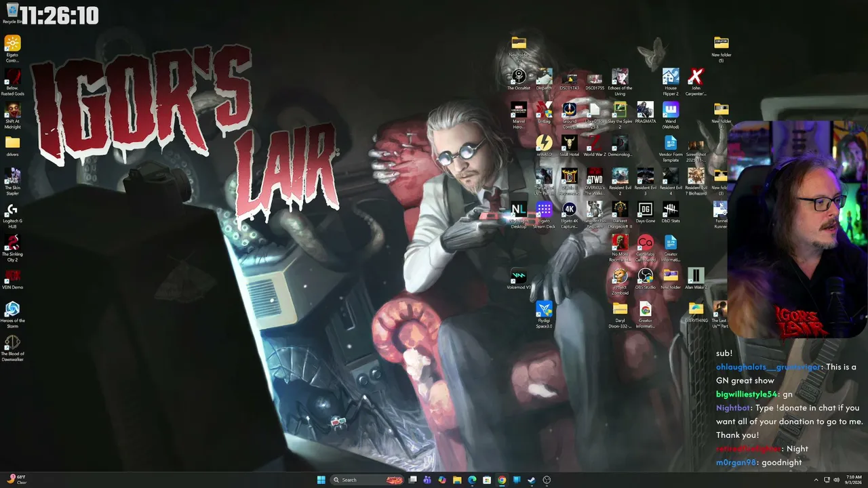This screenshot has height=488, width=868.
Task: Open VEIN Demo shortcut
Action: click(12, 279)
